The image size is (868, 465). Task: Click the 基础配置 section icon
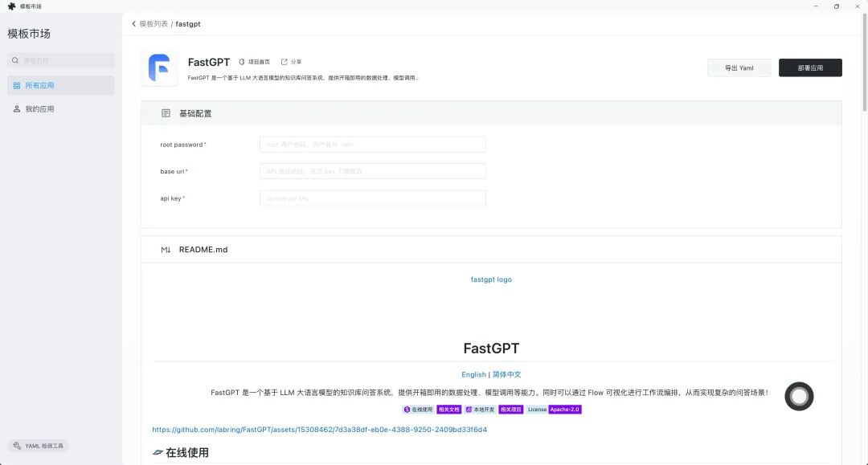click(x=166, y=113)
